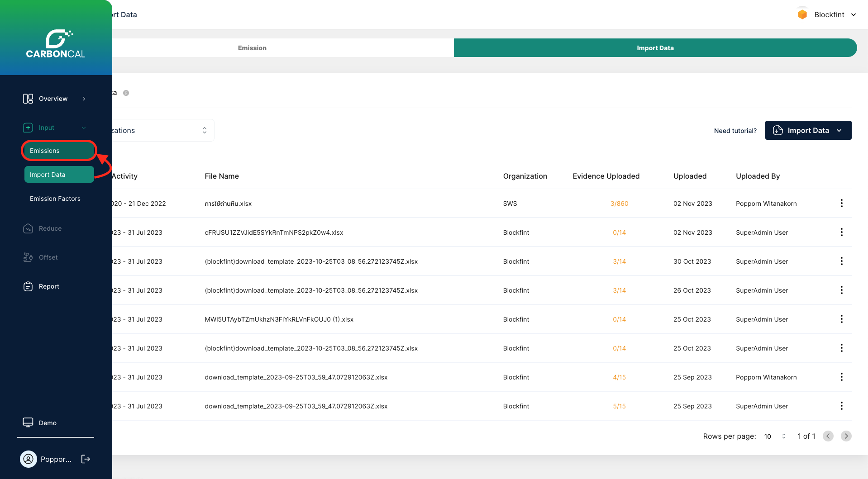This screenshot has width=868, height=479.
Task: Collapse the Input menu section
Action: coord(84,128)
